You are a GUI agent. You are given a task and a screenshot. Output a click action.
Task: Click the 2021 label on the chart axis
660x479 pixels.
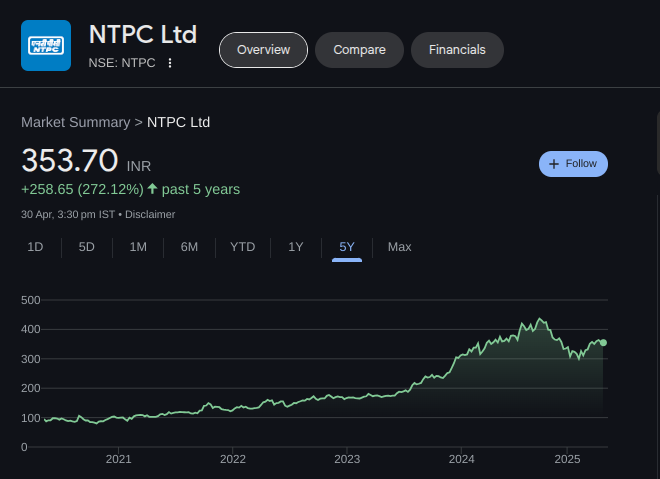point(118,459)
